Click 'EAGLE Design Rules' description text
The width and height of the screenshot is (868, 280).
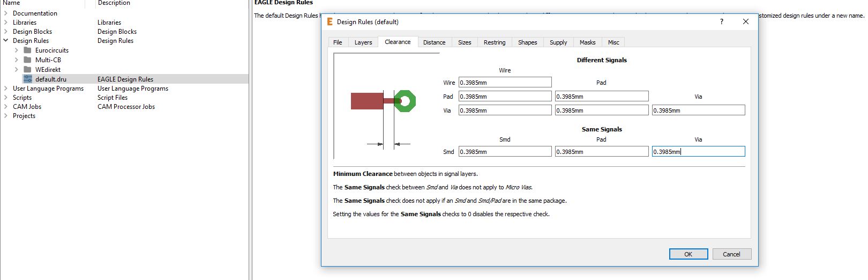125,79
